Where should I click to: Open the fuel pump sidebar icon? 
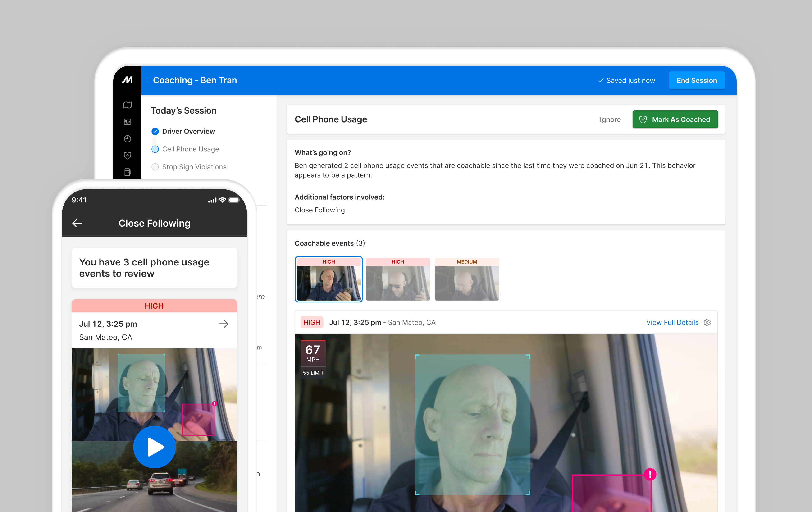[x=128, y=172]
